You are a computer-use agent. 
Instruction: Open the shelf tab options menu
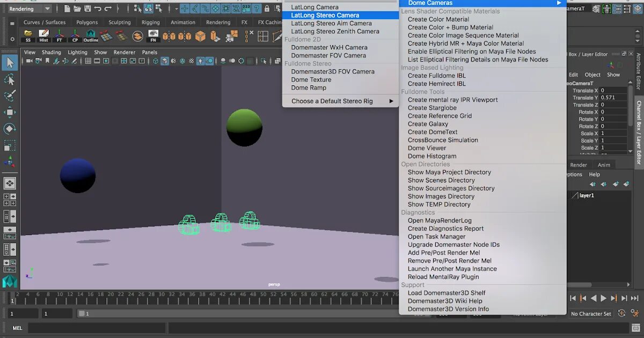(x=12, y=23)
